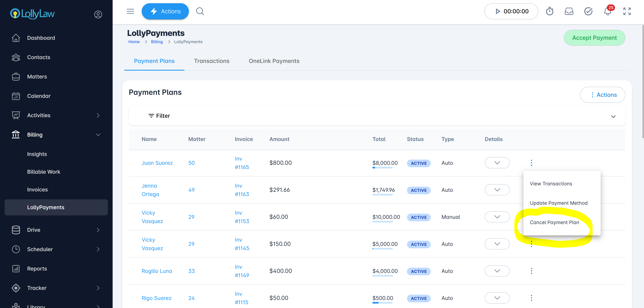Image resolution: width=644 pixels, height=308 pixels.
Task: Expand Drive submenu chevron
Action: 98,230
